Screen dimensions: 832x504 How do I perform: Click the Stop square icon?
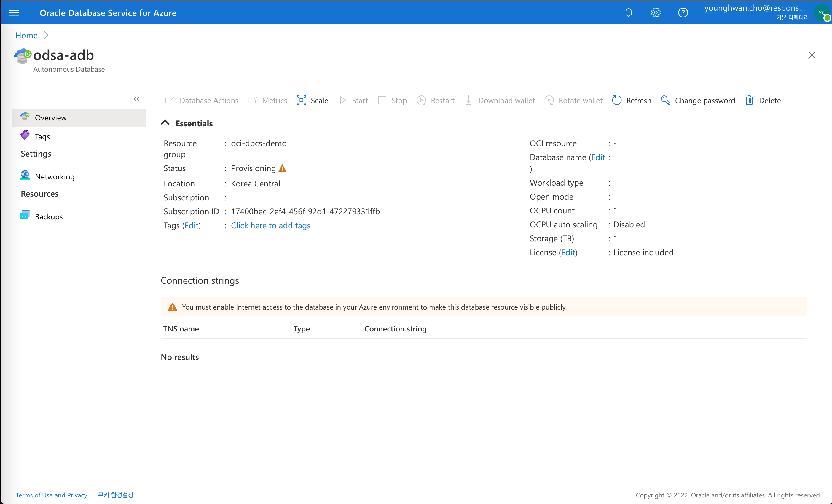382,100
